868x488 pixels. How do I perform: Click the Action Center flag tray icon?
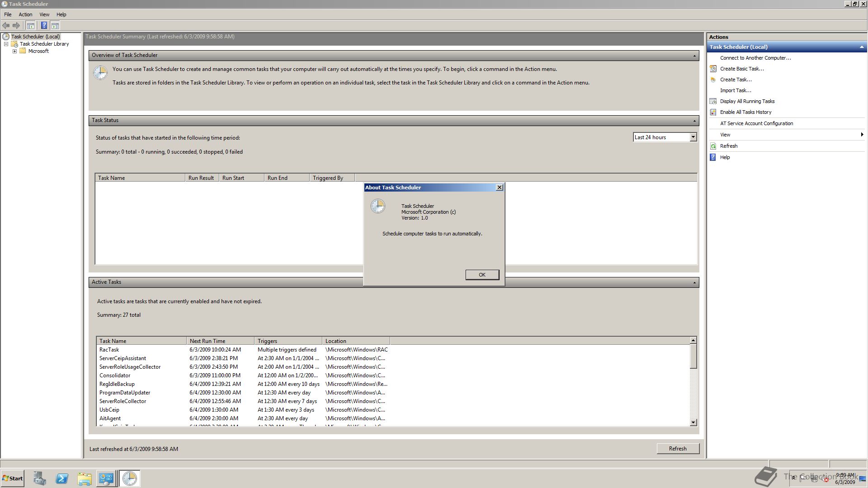coord(803,478)
